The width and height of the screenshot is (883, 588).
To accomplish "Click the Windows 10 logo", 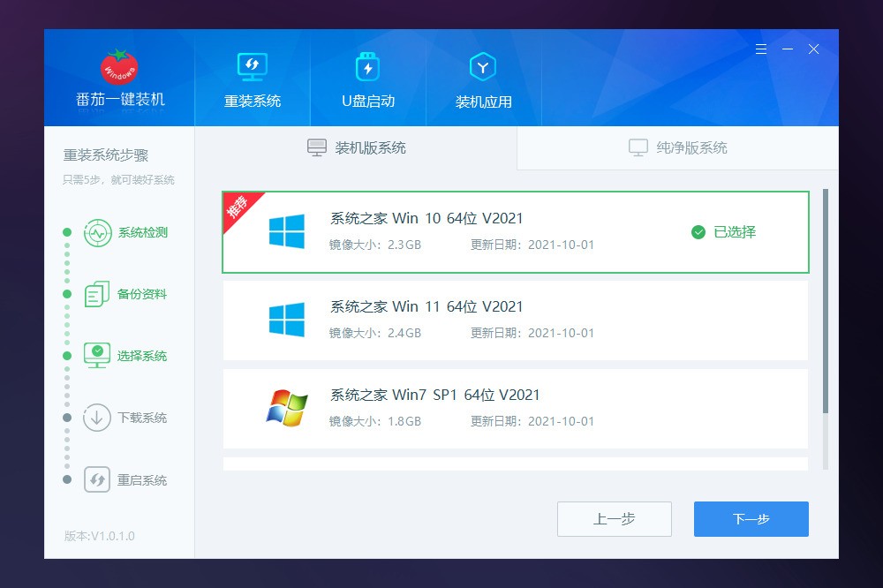I will click(287, 231).
